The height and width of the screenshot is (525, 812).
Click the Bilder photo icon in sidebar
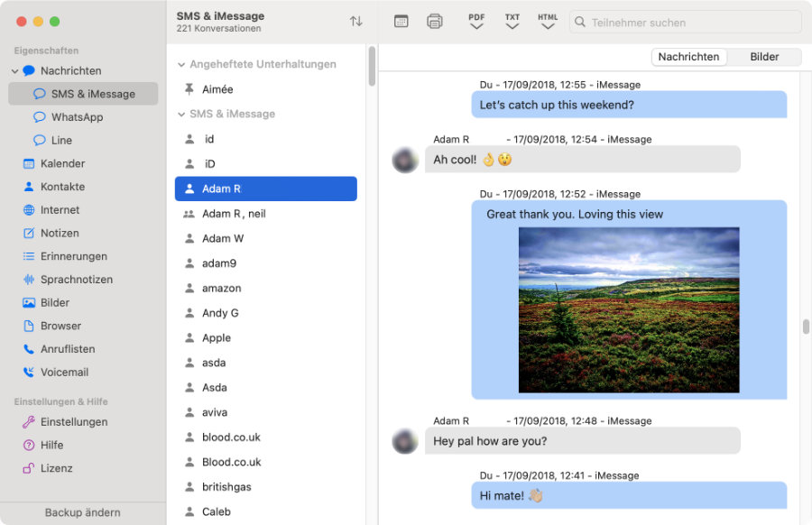click(29, 303)
